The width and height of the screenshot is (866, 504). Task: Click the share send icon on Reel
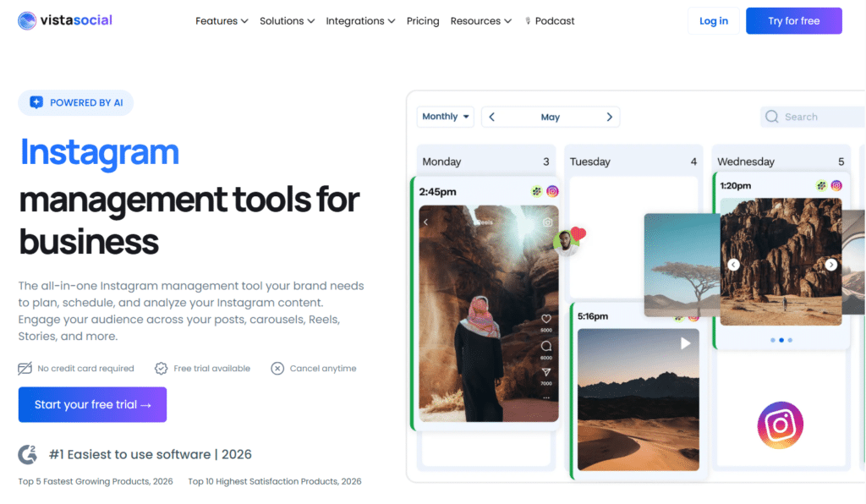coord(546,372)
